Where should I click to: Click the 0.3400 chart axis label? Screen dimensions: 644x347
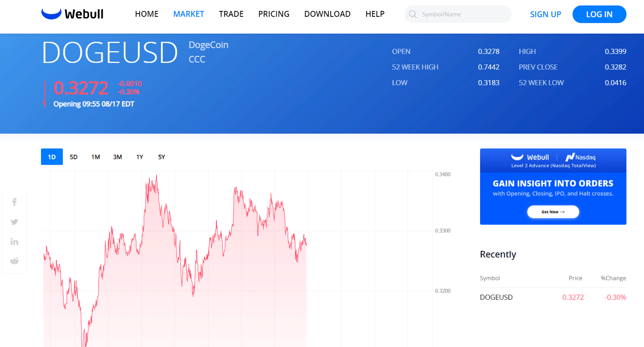(443, 174)
